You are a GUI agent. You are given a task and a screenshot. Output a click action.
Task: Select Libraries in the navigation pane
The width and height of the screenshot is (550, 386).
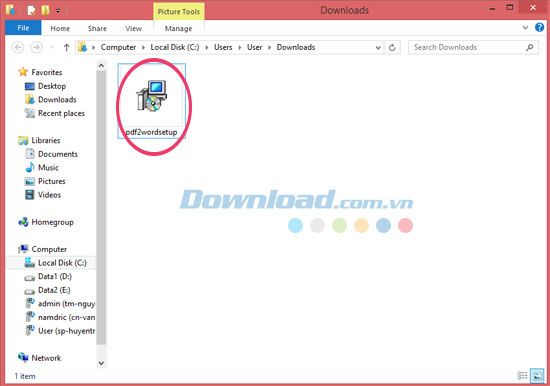click(46, 140)
